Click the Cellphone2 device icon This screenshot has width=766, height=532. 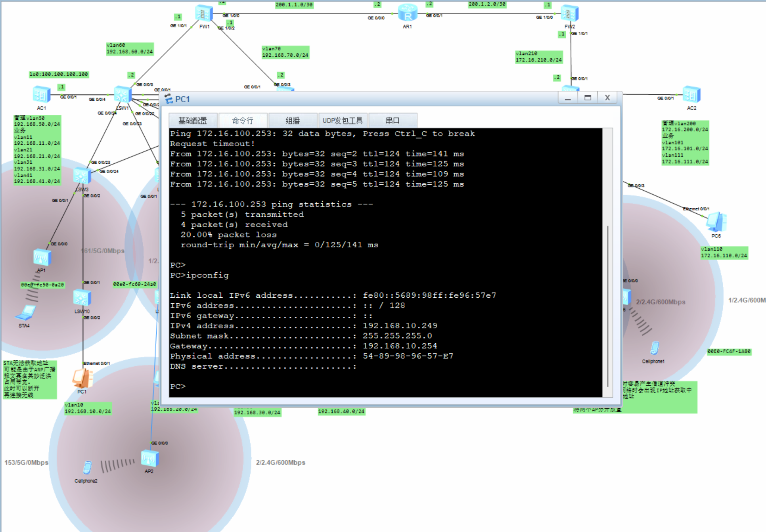point(87,468)
